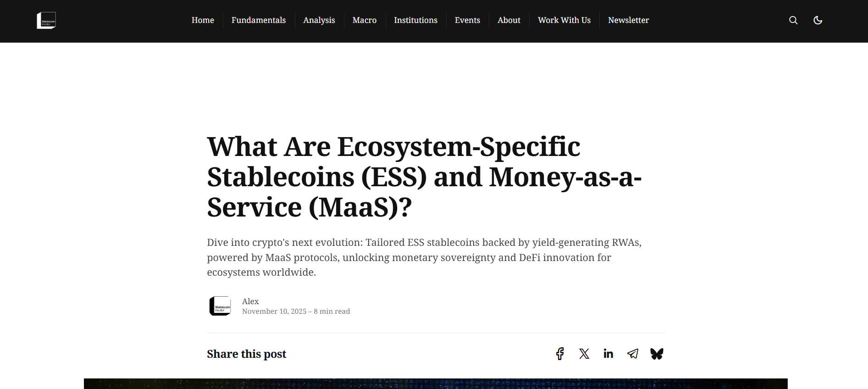
Task: Navigate to the Fundamentals section
Action: (259, 20)
